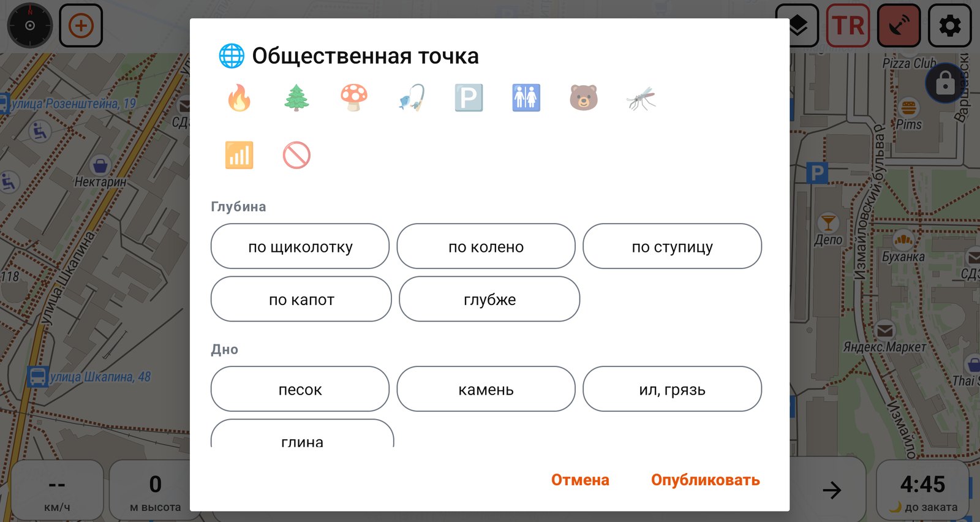Select depth 'по капот'

pyautogui.click(x=301, y=299)
